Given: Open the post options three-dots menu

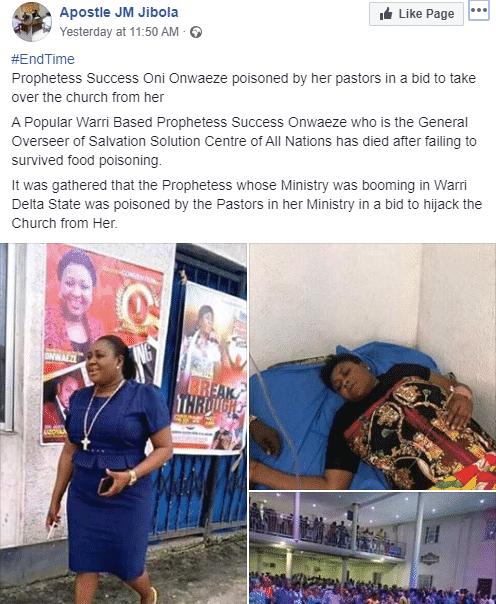Looking at the screenshot, I should (479, 10).
